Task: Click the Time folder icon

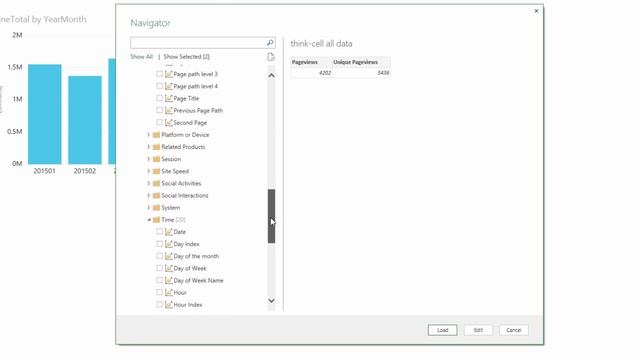Action: point(156,220)
